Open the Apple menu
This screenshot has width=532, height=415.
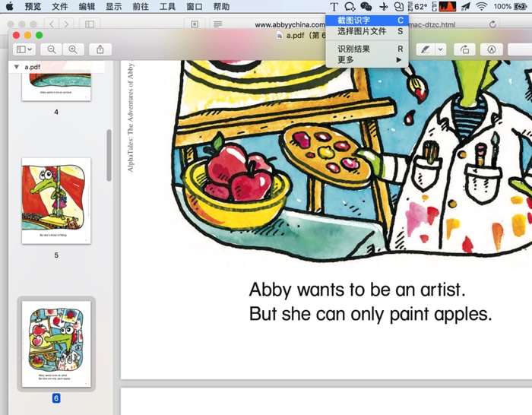[x=9, y=6]
